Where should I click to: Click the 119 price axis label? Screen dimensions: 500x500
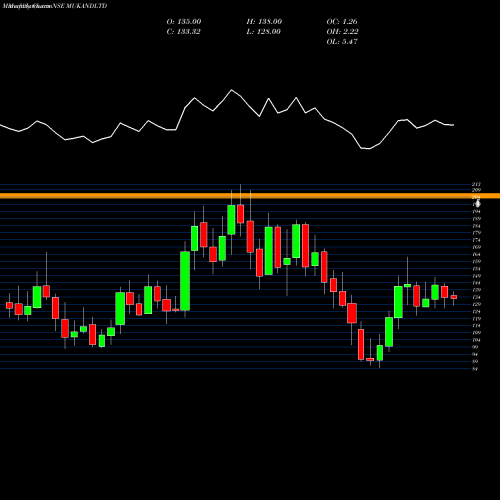pos(476,319)
